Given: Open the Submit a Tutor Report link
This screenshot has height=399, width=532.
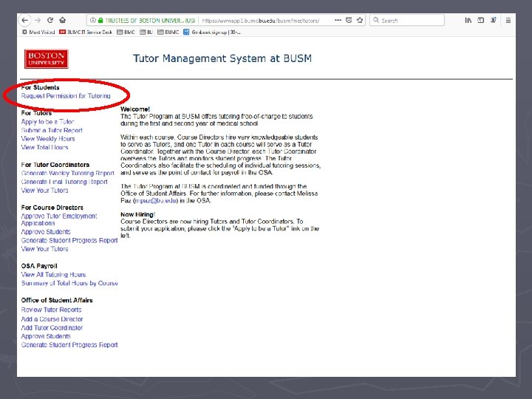Looking at the screenshot, I should [x=52, y=130].
